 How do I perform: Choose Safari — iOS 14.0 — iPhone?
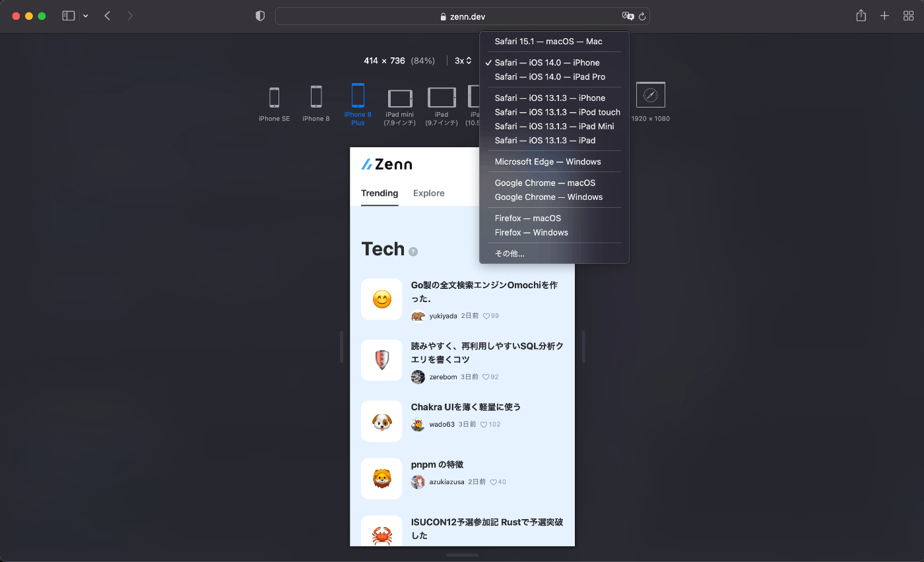[x=554, y=63]
